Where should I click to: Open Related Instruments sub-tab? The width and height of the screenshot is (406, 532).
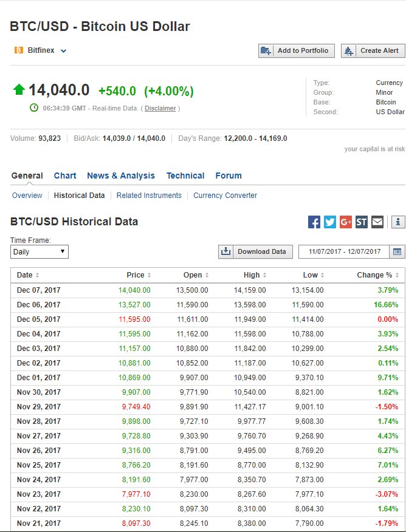149,196
